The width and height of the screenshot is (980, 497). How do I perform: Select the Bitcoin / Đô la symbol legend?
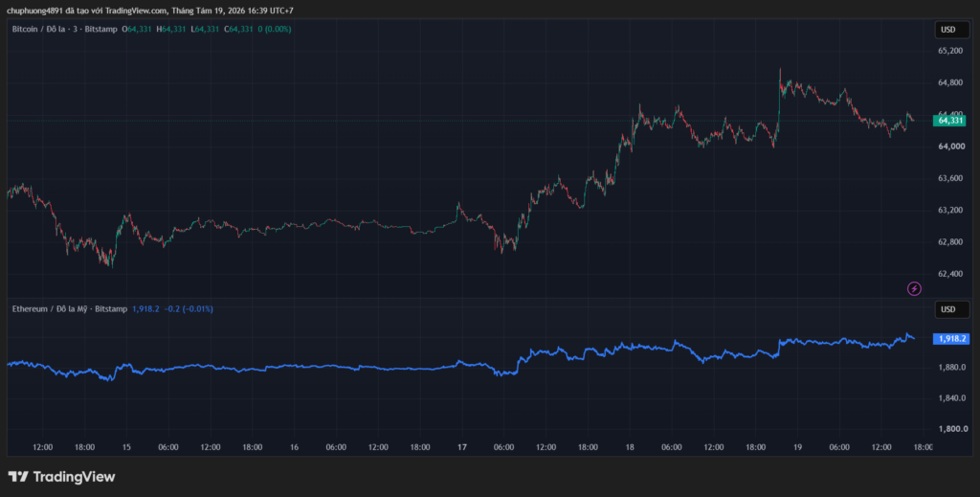pos(64,30)
